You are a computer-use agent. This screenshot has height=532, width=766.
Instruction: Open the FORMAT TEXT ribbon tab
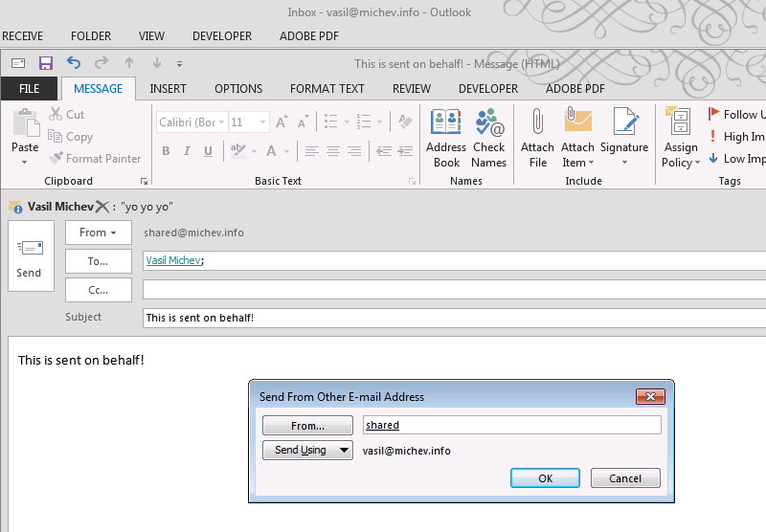click(x=327, y=89)
